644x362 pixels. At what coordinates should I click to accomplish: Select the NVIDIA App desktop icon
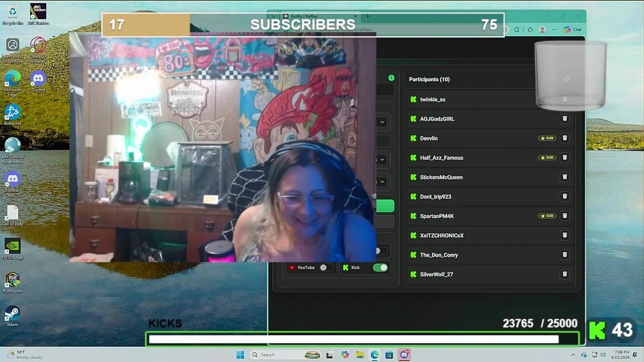[13, 249]
